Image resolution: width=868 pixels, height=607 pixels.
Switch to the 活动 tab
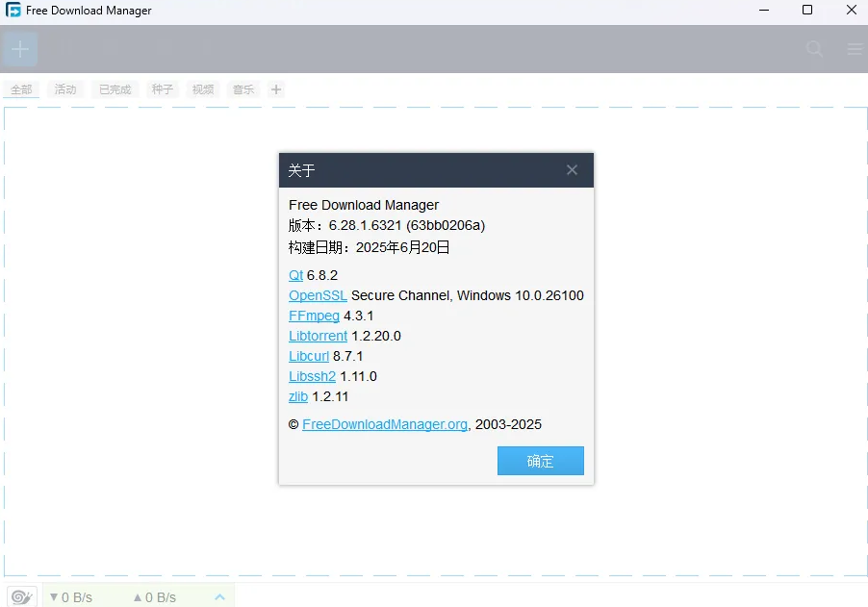click(64, 89)
